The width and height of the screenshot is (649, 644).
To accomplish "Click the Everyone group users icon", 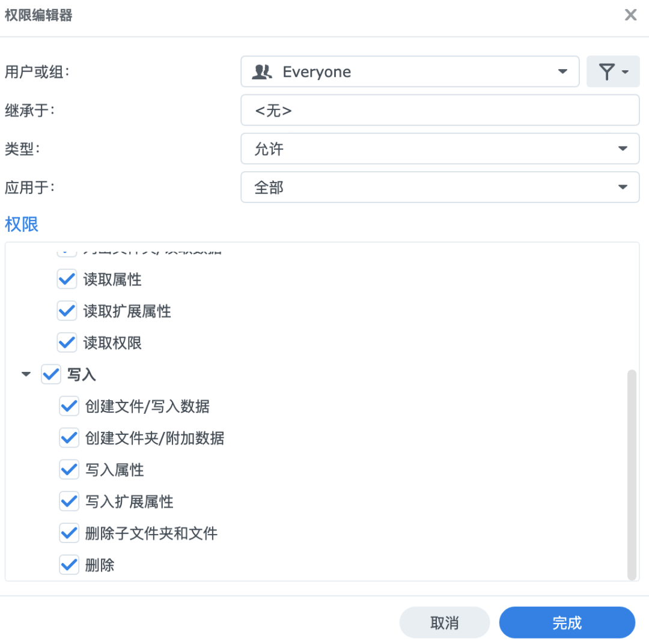I will click(262, 72).
